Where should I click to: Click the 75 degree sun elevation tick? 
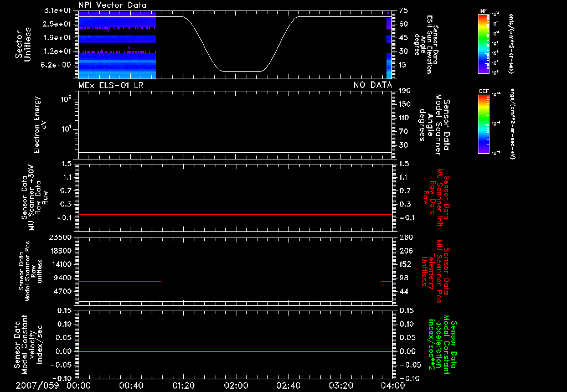click(404, 11)
